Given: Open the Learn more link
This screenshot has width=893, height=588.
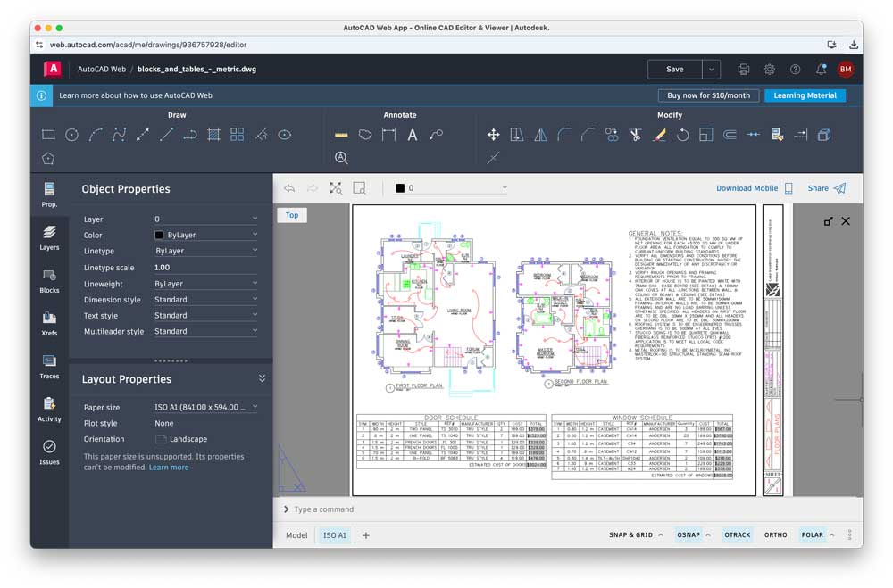Looking at the screenshot, I should [169, 468].
